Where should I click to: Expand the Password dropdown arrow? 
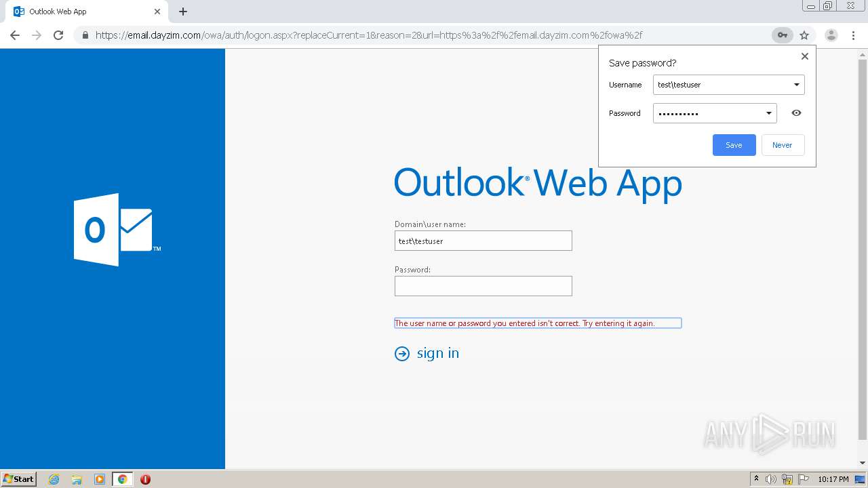pos(769,113)
